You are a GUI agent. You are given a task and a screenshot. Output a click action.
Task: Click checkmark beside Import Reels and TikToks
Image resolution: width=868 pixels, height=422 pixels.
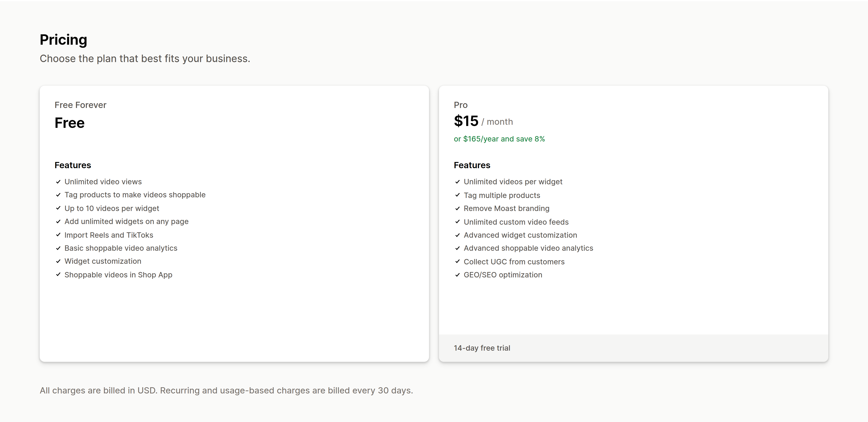click(x=58, y=235)
